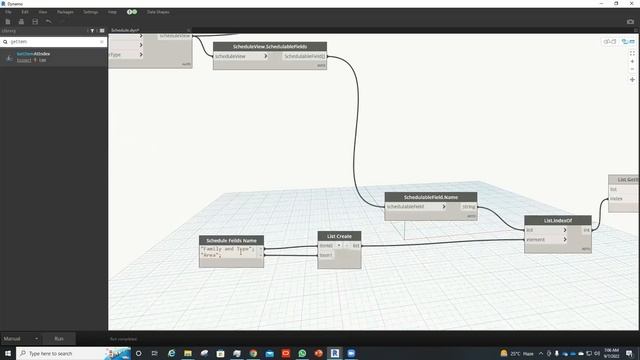Image resolution: width=640 pixels, height=360 pixels.
Task: Open the Cortana circle icon on taskbar
Action: tap(138, 353)
